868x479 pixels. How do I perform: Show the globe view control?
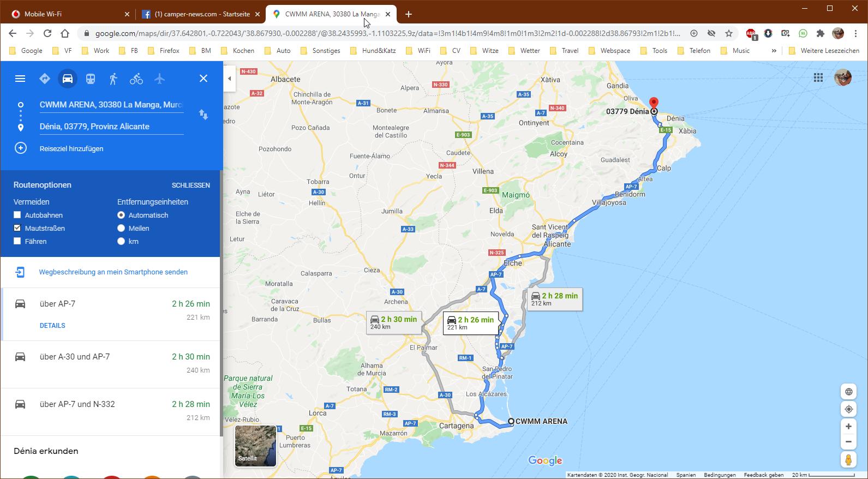pyautogui.click(x=848, y=392)
